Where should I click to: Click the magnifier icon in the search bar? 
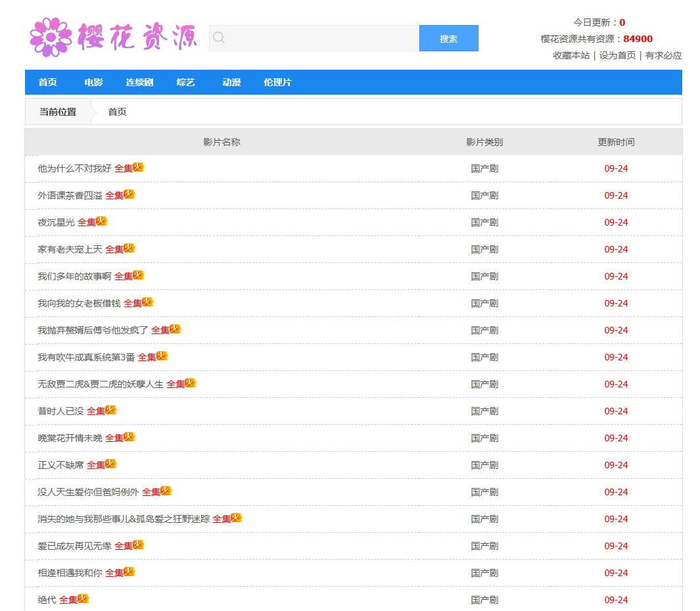tap(218, 37)
